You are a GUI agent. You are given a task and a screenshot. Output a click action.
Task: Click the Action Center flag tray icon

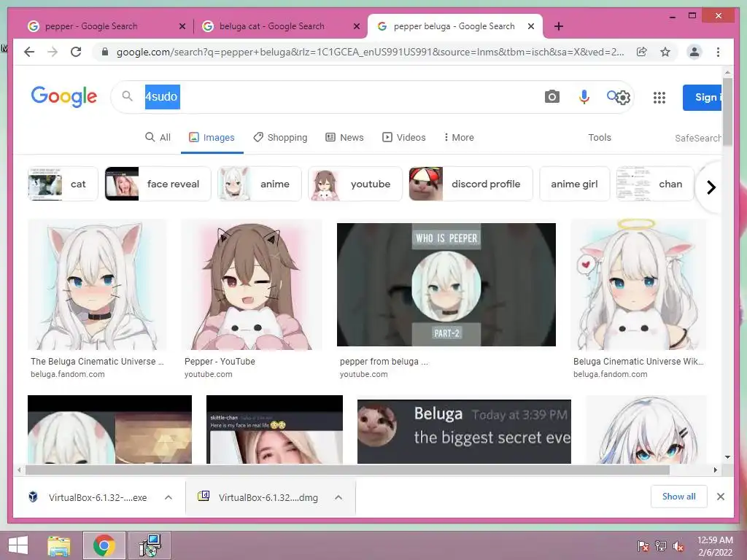[x=643, y=546]
